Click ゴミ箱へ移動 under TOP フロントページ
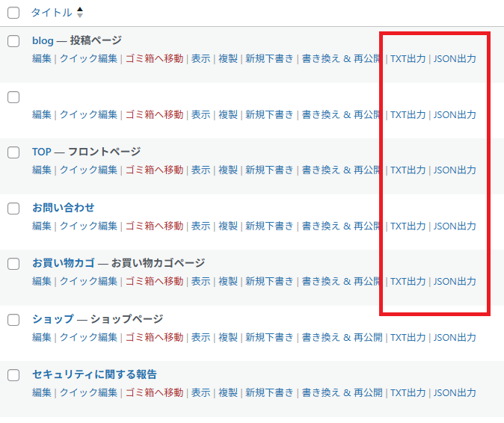The height and width of the screenshot is (423, 504). click(154, 170)
